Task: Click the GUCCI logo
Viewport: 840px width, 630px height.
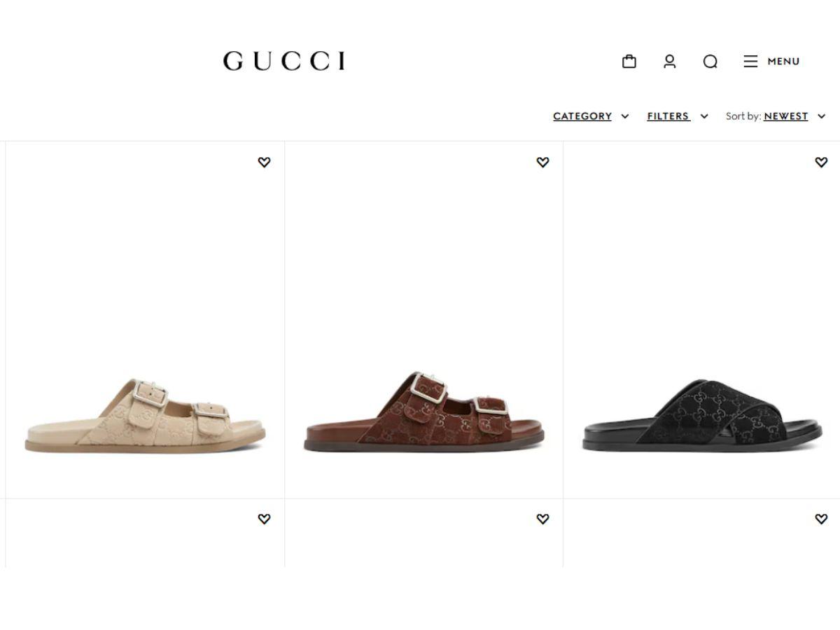Action: [284, 62]
